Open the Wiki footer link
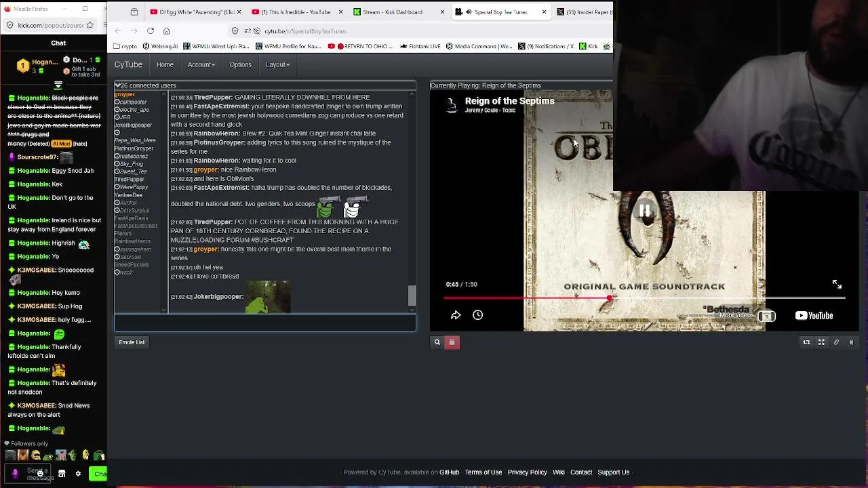The width and height of the screenshot is (868, 488). point(558,472)
